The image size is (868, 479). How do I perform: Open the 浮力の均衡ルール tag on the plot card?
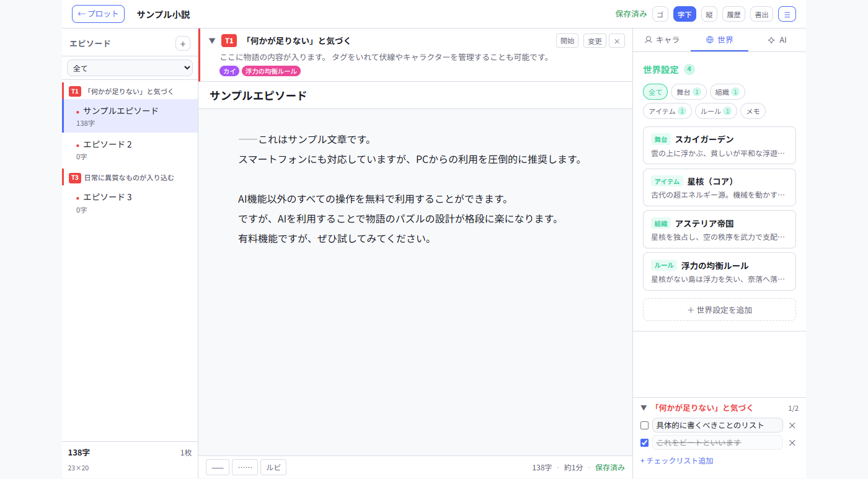coord(272,71)
